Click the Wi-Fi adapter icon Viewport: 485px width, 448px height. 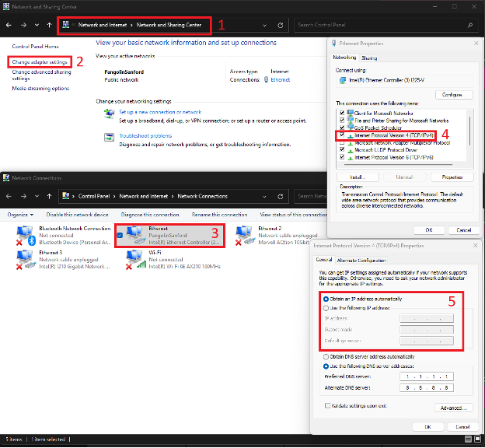(137, 260)
